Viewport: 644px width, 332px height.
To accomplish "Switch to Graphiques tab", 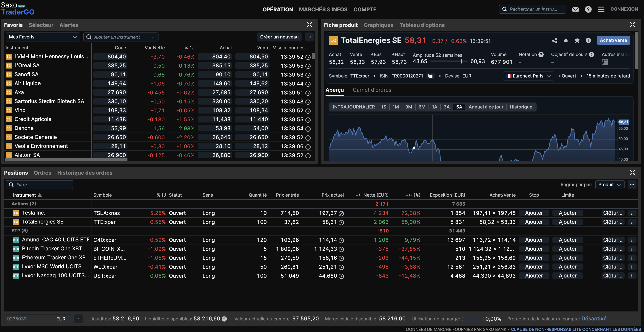I will pyautogui.click(x=378, y=25).
